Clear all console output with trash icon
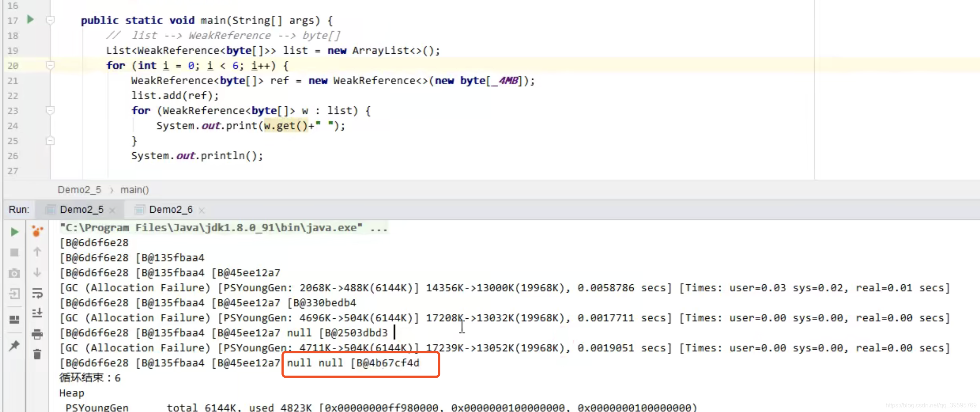This screenshot has height=412, width=980. (37, 355)
